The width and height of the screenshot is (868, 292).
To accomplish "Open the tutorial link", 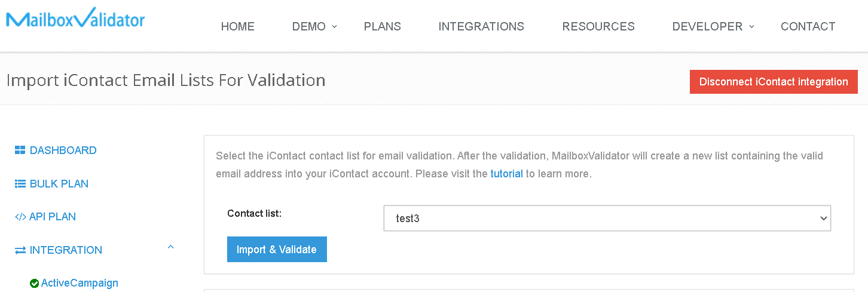I will [x=506, y=174].
